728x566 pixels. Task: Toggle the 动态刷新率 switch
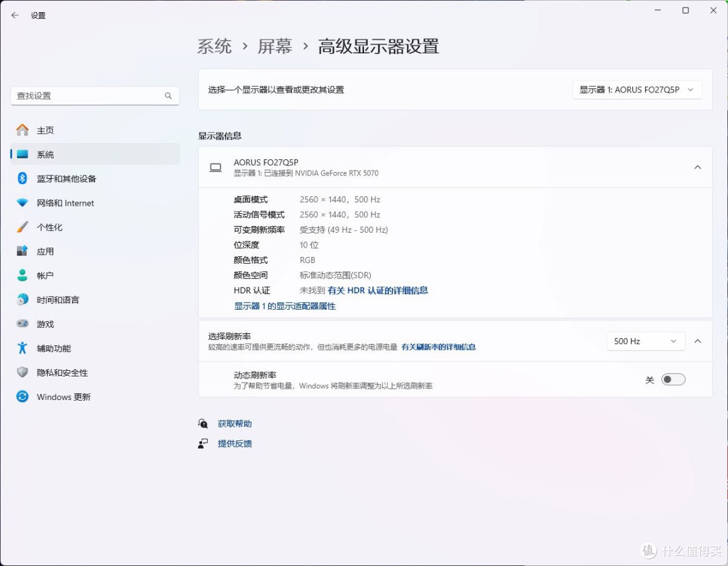[673, 380]
